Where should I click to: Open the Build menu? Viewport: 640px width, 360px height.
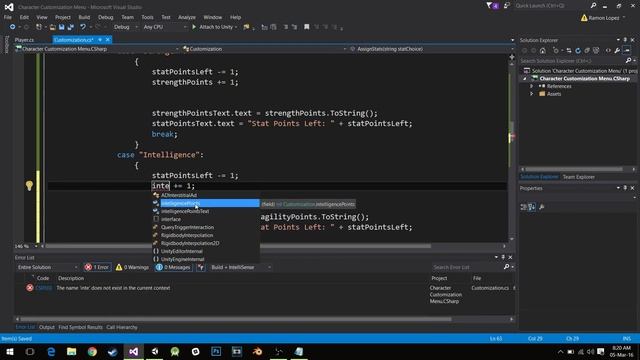84,17
